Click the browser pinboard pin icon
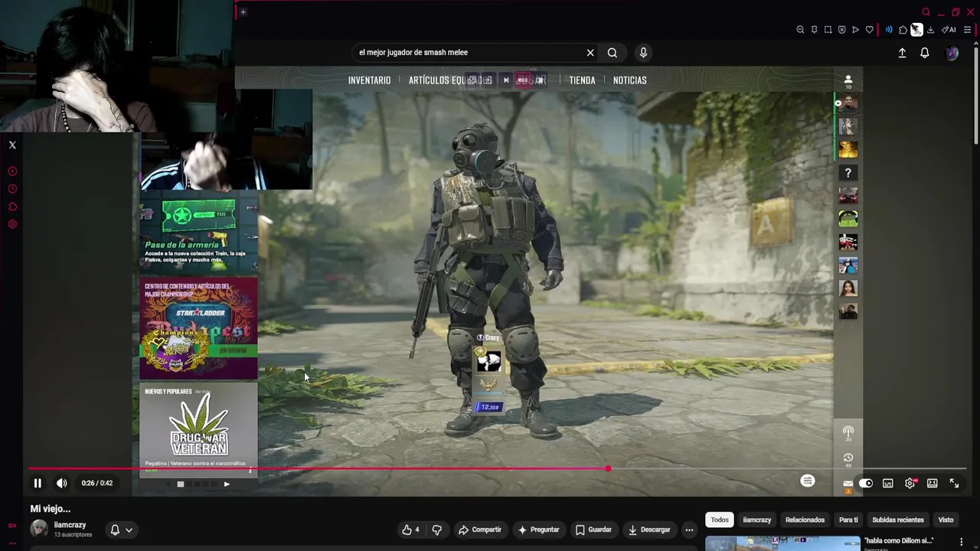Image resolution: width=980 pixels, height=551 pixels. [814, 30]
